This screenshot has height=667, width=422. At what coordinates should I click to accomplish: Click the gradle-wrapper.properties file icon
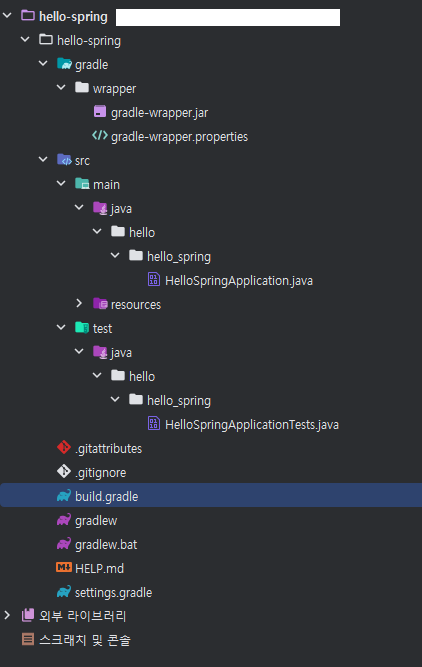click(100, 136)
